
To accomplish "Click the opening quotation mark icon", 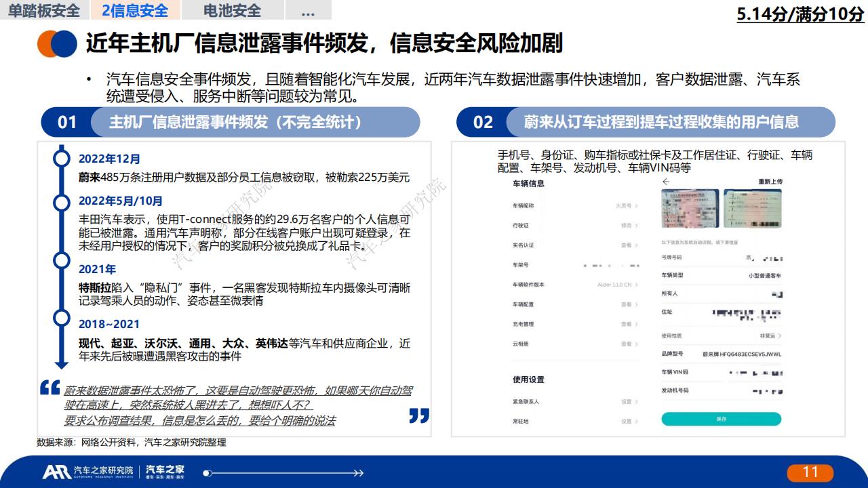I will point(50,388).
